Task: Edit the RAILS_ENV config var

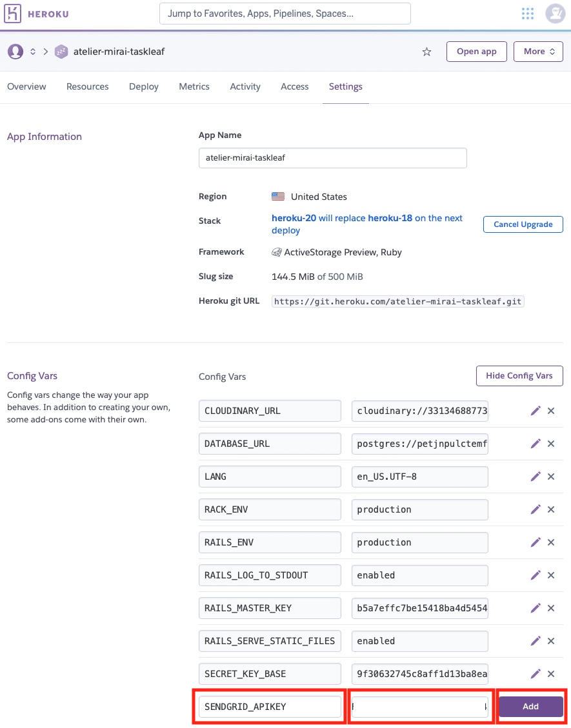Action: point(536,542)
